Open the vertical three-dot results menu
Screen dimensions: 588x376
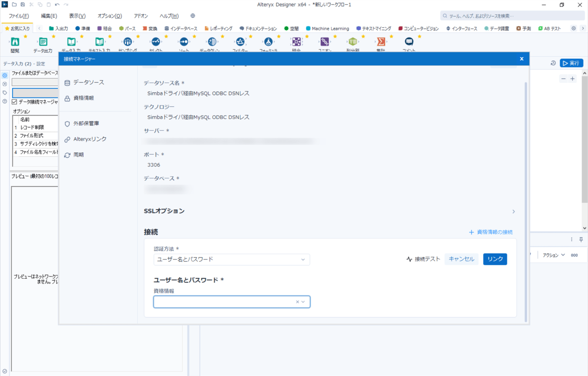coord(572,239)
